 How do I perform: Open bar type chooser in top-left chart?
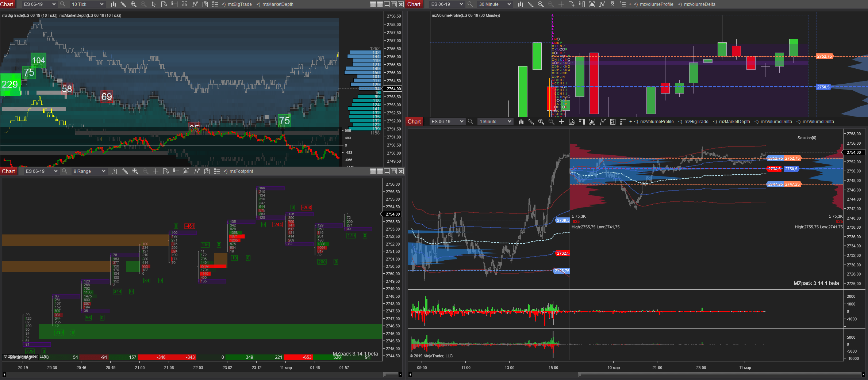[113, 4]
